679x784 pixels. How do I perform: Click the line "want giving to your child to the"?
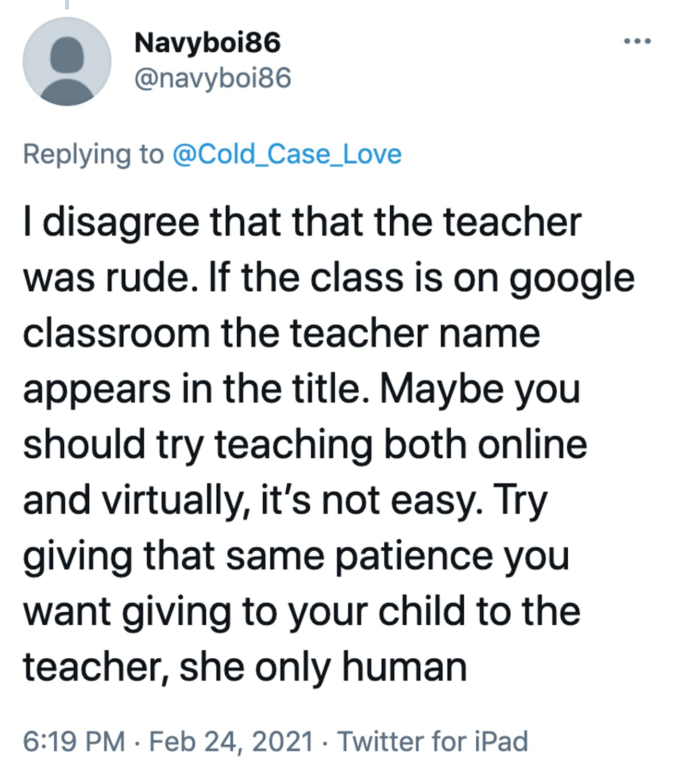click(x=302, y=612)
